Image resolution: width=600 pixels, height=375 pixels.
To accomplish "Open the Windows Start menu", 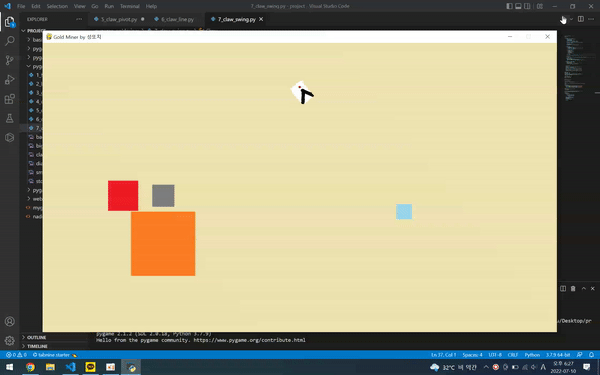I will click(x=10, y=367).
